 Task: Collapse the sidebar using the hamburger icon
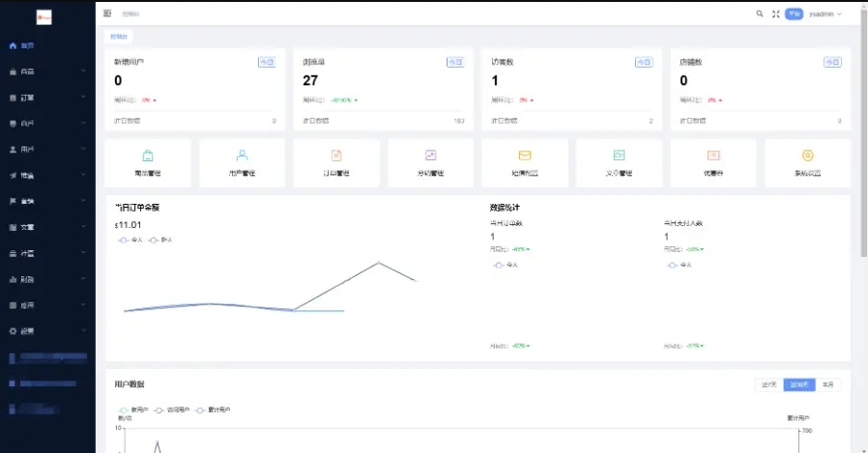point(107,14)
